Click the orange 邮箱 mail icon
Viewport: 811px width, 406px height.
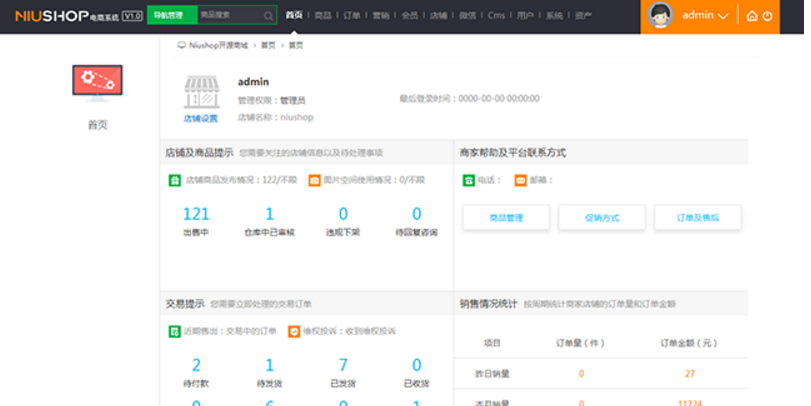pos(520,180)
